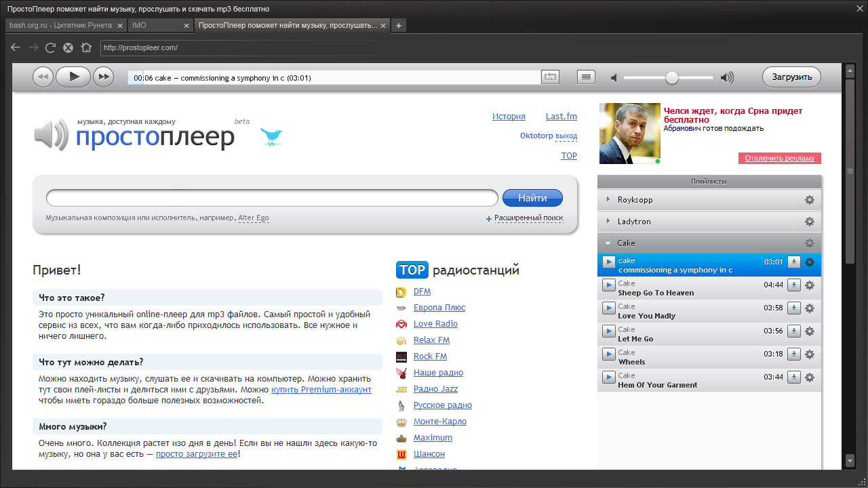Open Relax FM station link
Viewport: 868px width, 488px height.
(x=431, y=340)
